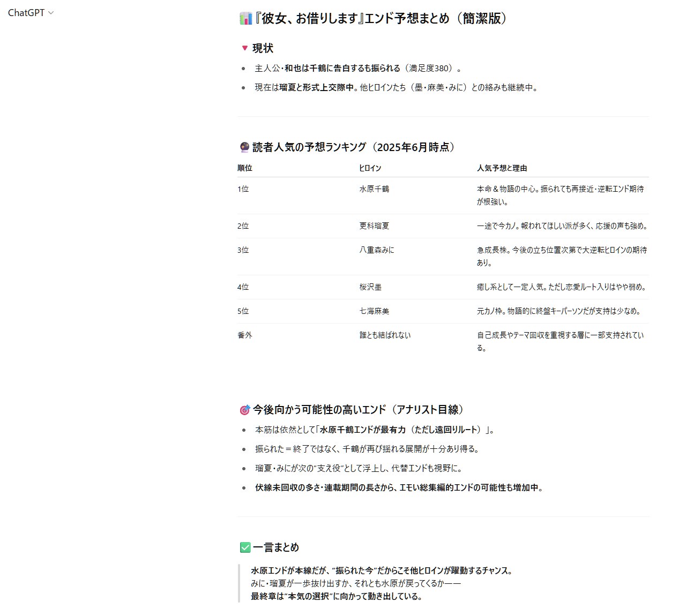Click reason cell starting 一途で今カノ
Viewport: 686px width, 616px height.
(x=563, y=226)
